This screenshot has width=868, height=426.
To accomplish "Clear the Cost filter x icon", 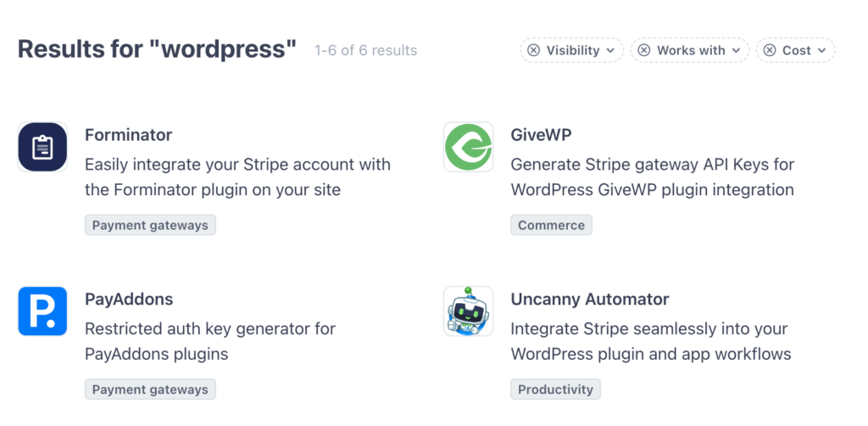I will pyautogui.click(x=770, y=50).
